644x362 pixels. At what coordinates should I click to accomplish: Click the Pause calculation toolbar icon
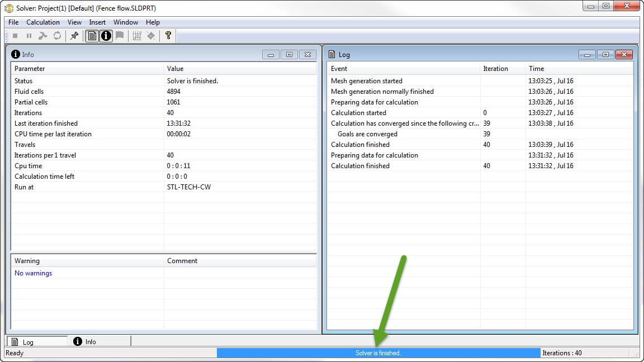29,36
